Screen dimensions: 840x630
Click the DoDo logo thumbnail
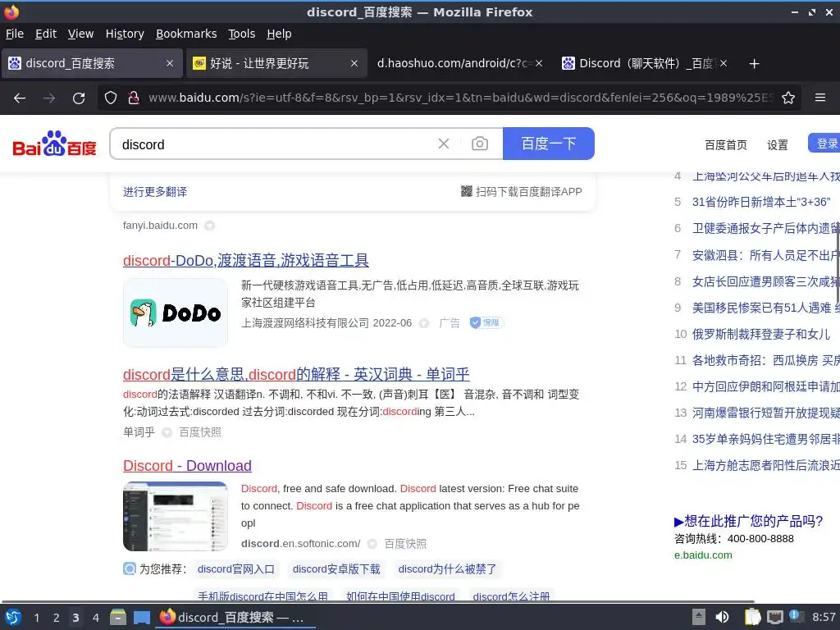click(x=176, y=313)
